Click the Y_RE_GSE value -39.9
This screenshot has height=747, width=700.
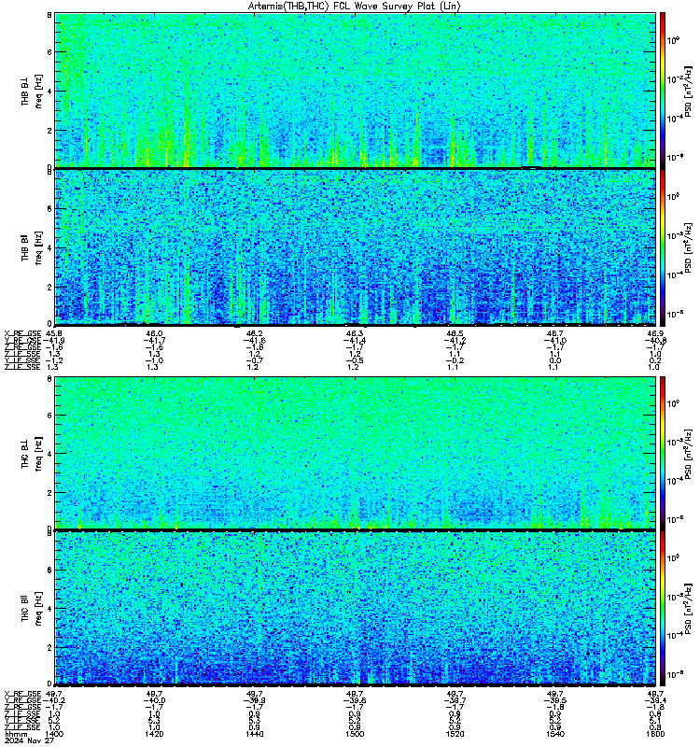pyautogui.click(x=254, y=701)
